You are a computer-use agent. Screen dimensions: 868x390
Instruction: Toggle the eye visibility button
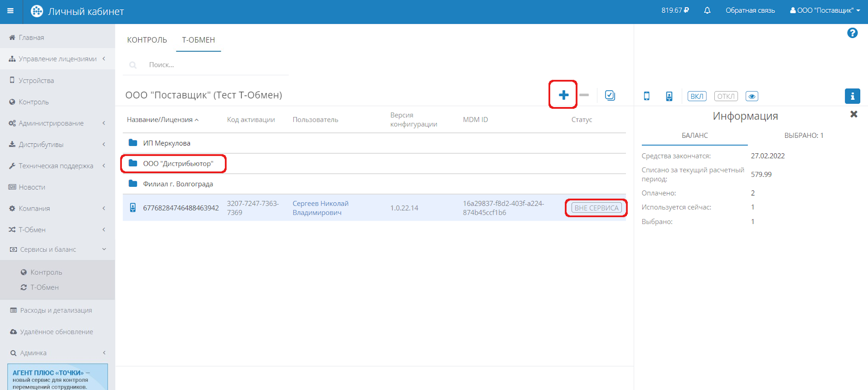tap(751, 96)
